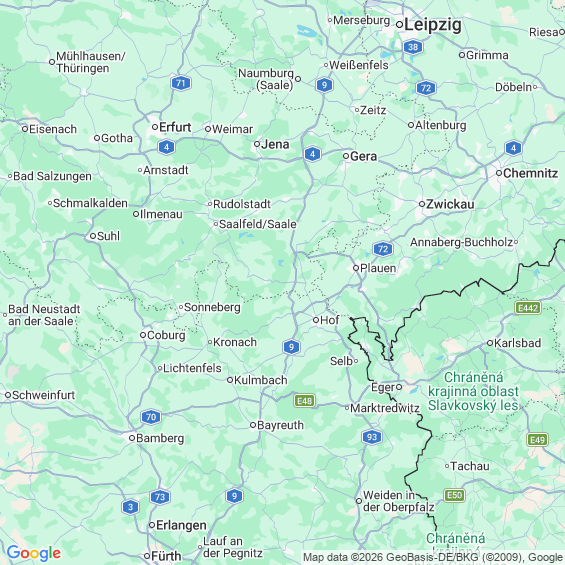Open the Google logo link

(x=34, y=553)
